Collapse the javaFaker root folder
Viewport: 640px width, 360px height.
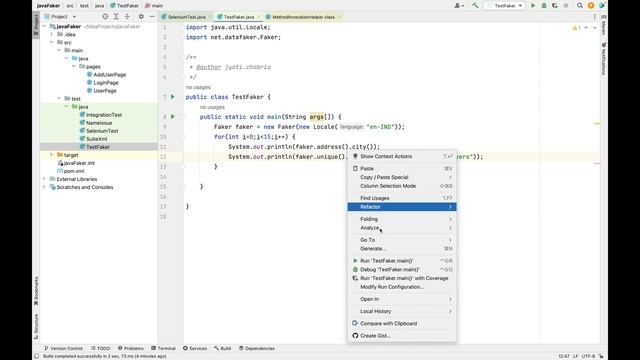pos(44,27)
